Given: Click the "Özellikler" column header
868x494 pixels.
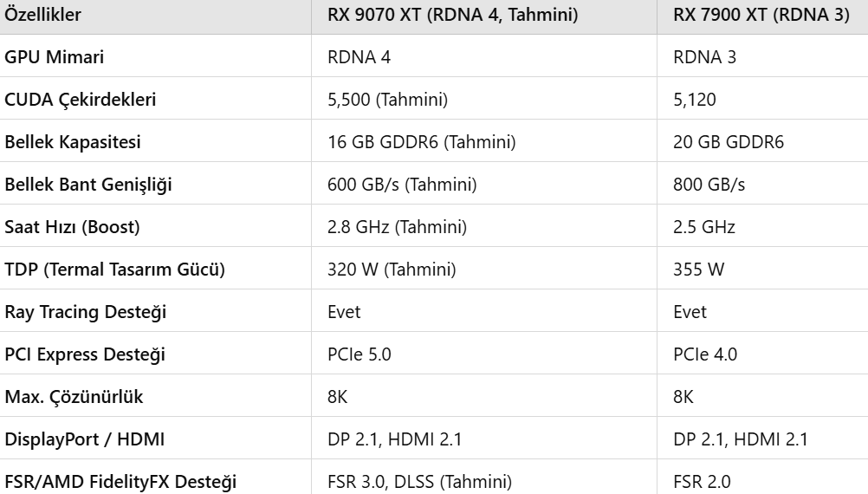Looking at the screenshot, I should (43, 16).
